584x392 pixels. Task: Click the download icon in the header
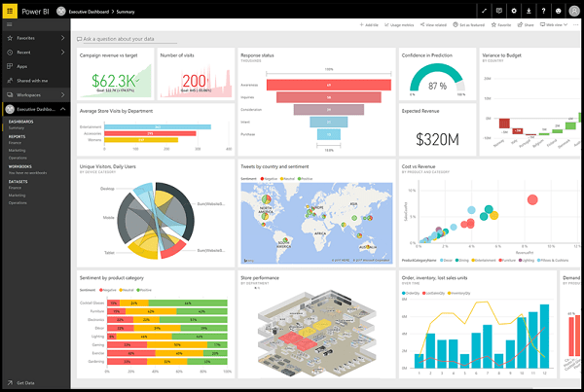(529, 11)
